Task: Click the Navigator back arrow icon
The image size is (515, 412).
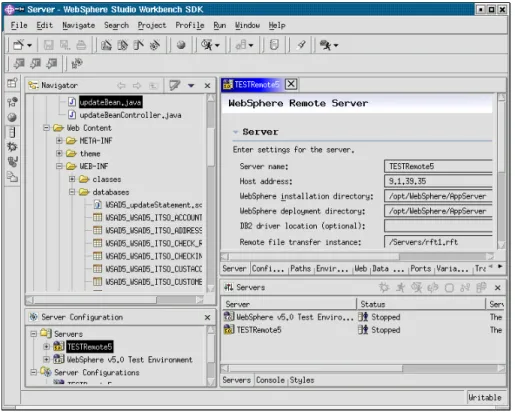Action: click(121, 86)
